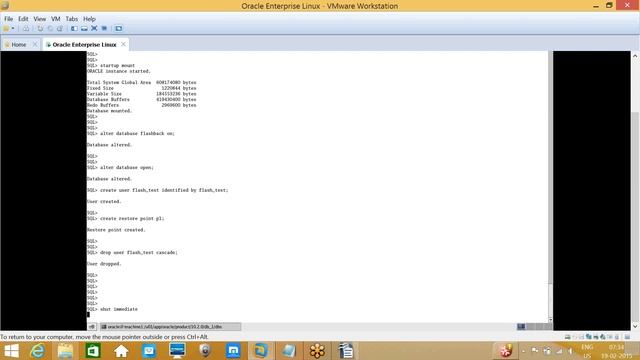Click the take snapshot toolbar icon

click(40, 29)
